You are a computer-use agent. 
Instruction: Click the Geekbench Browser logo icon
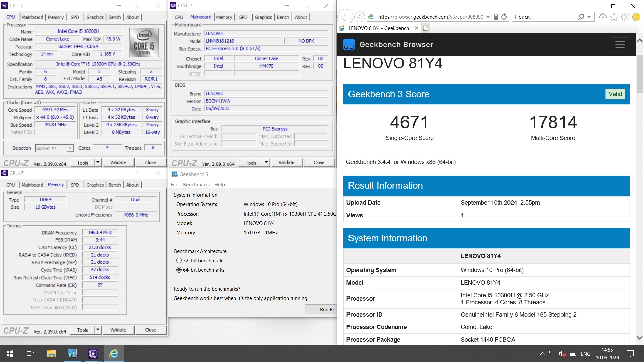(349, 44)
